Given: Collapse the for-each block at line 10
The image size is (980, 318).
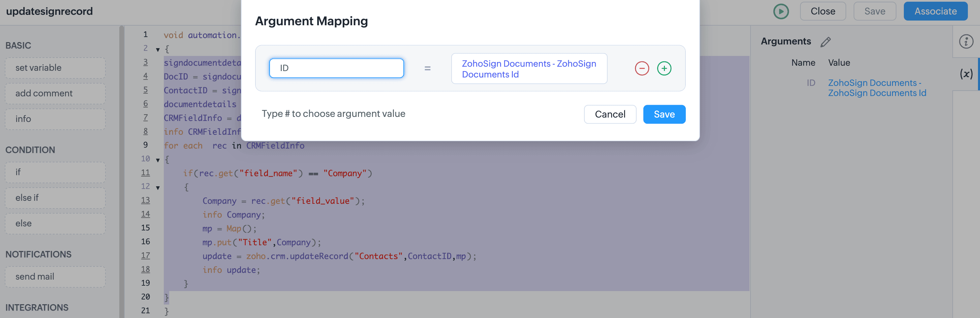Looking at the screenshot, I should (x=158, y=160).
